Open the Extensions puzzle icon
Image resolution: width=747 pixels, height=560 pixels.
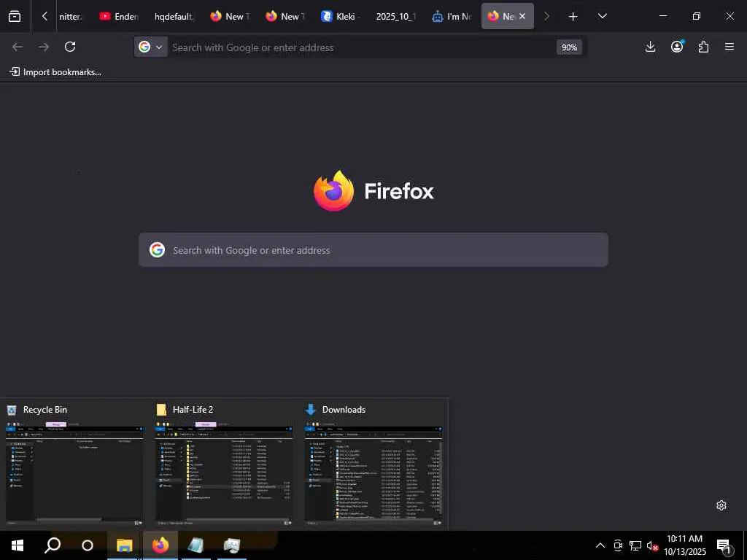[x=703, y=47]
